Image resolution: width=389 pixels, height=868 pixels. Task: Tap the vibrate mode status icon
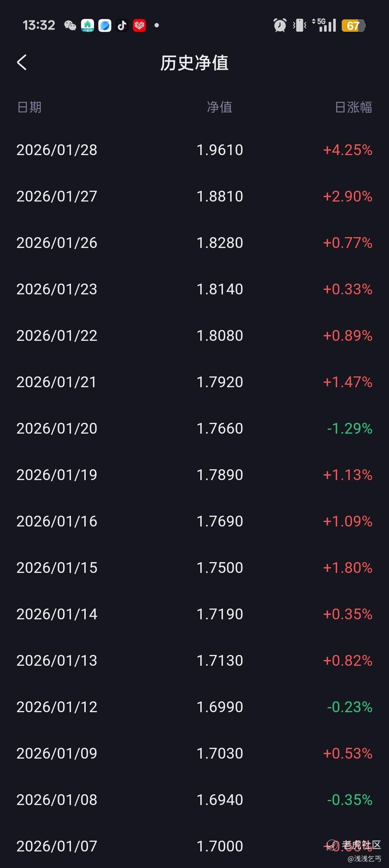pyautogui.click(x=300, y=25)
